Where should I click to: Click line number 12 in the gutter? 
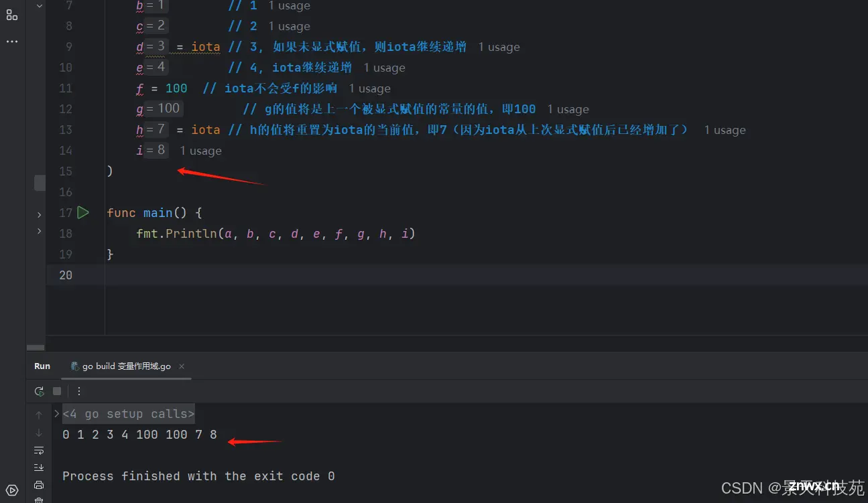[65, 109]
